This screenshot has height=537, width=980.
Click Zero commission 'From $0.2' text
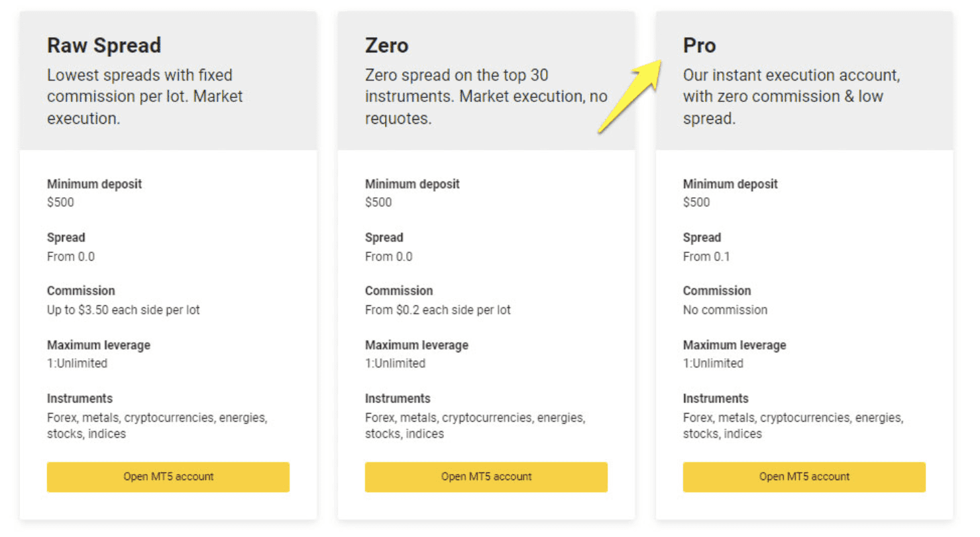pyautogui.click(x=437, y=310)
